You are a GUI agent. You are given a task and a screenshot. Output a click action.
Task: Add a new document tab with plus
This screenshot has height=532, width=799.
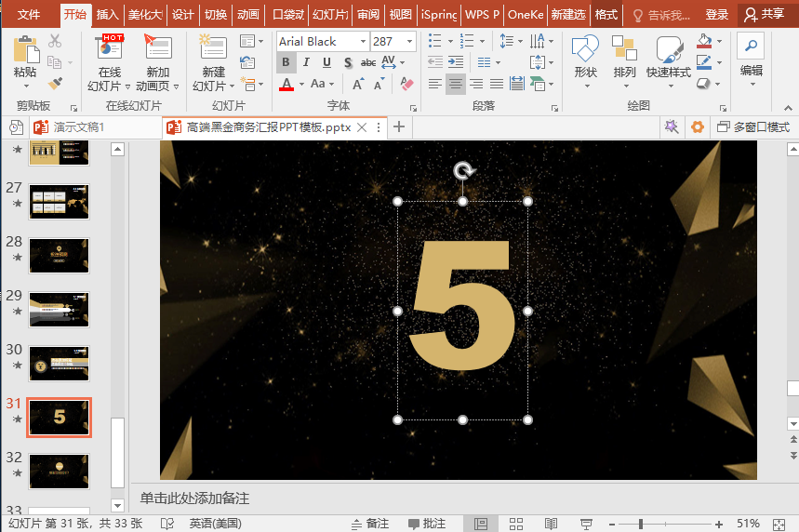[x=399, y=126]
